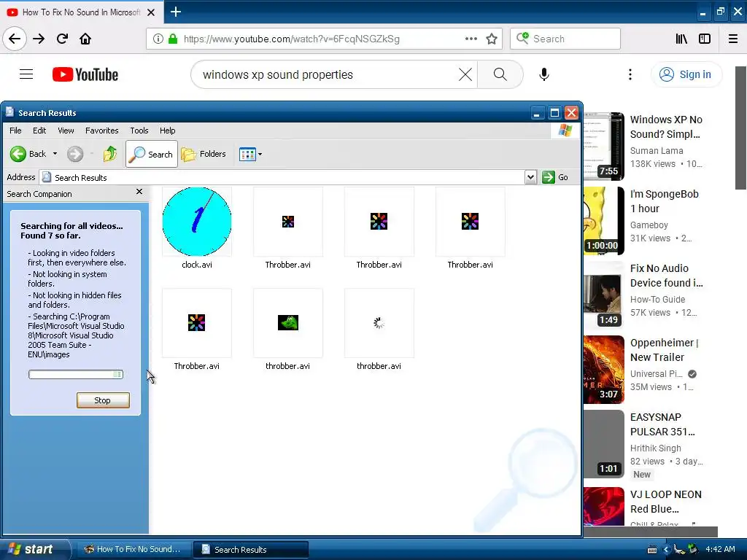Image resolution: width=747 pixels, height=560 pixels.
Task: Go up one folder level
Action: (110, 154)
